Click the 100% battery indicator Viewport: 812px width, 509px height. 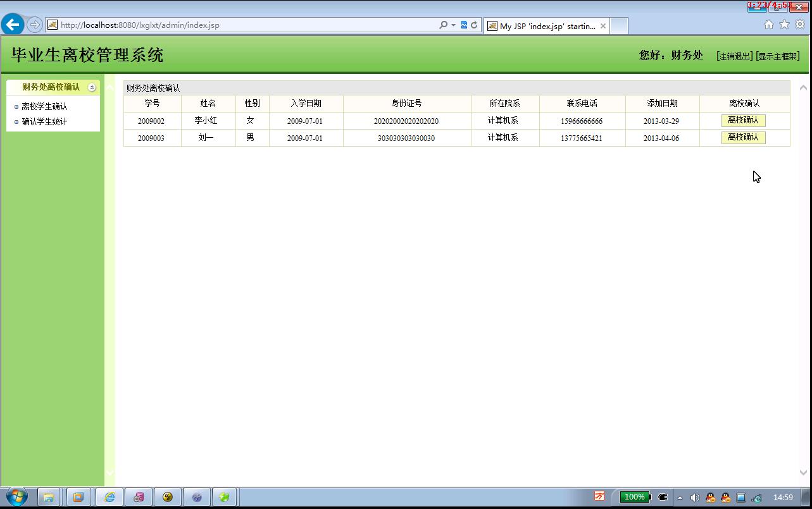coord(635,497)
